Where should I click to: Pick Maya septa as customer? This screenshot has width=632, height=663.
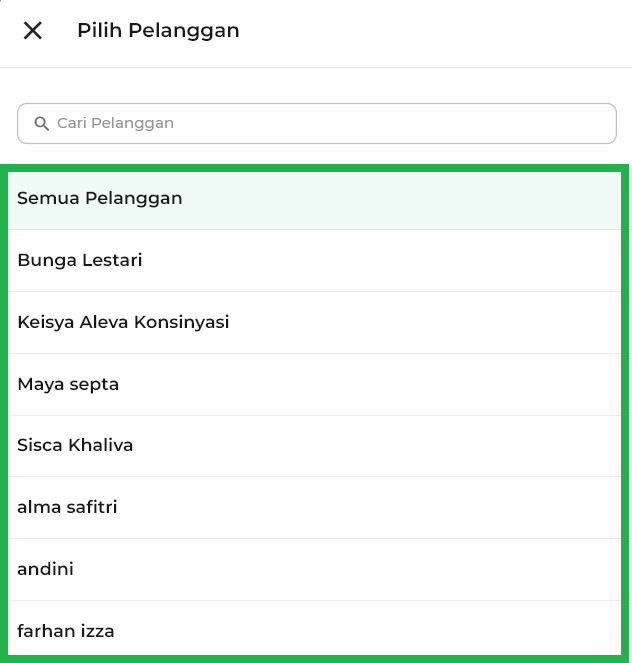pyautogui.click(x=68, y=384)
